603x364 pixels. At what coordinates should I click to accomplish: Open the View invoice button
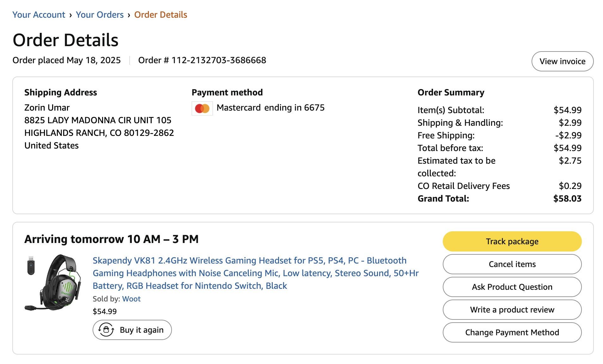(x=562, y=61)
